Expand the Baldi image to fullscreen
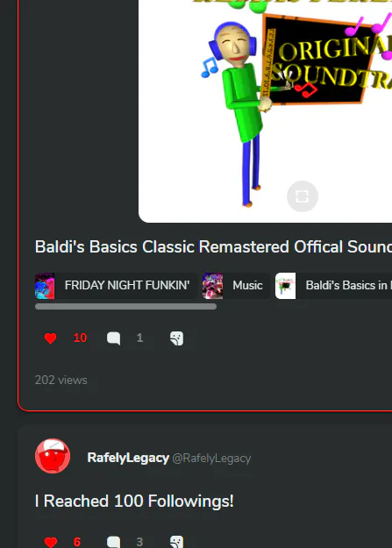Viewport: 392px width, 548px height. [x=303, y=196]
